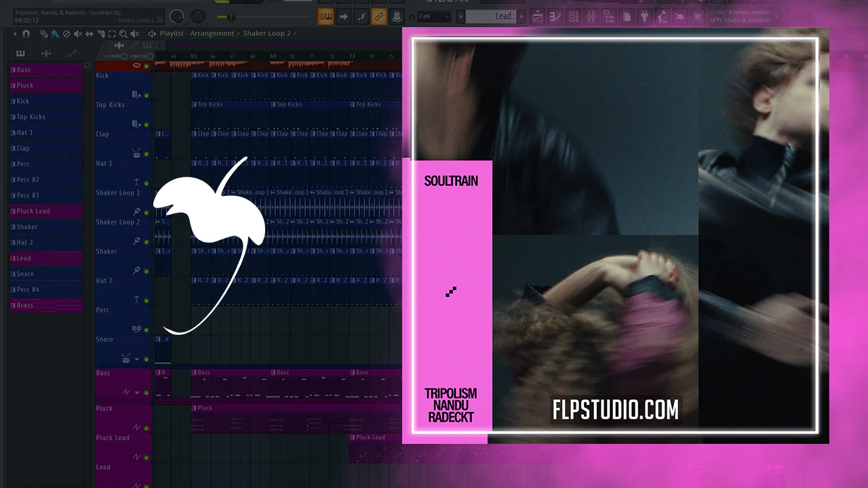The width and height of the screenshot is (868, 488).
Task: Open the Piano roll view icon
Action: click(x=555, y=16)
